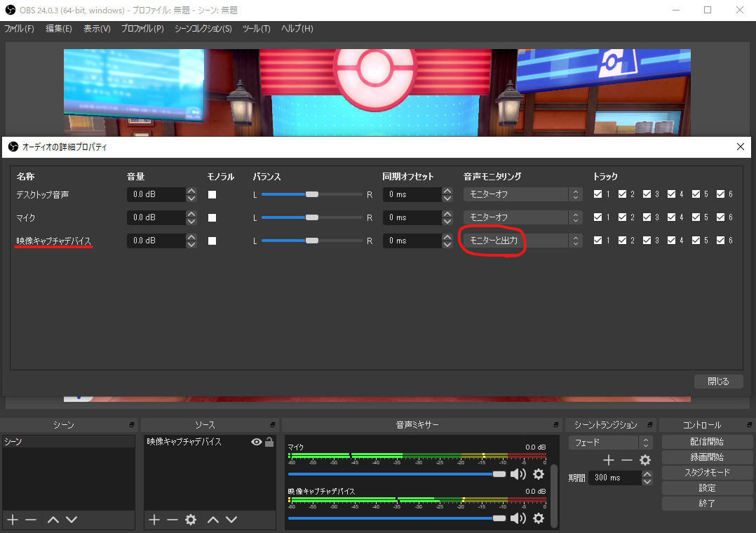Increase 同期オフセット stepper for 映像キャプチャデバイス
Image resolution: width=756 pixels, height=533 pixels.
[447, 237]
